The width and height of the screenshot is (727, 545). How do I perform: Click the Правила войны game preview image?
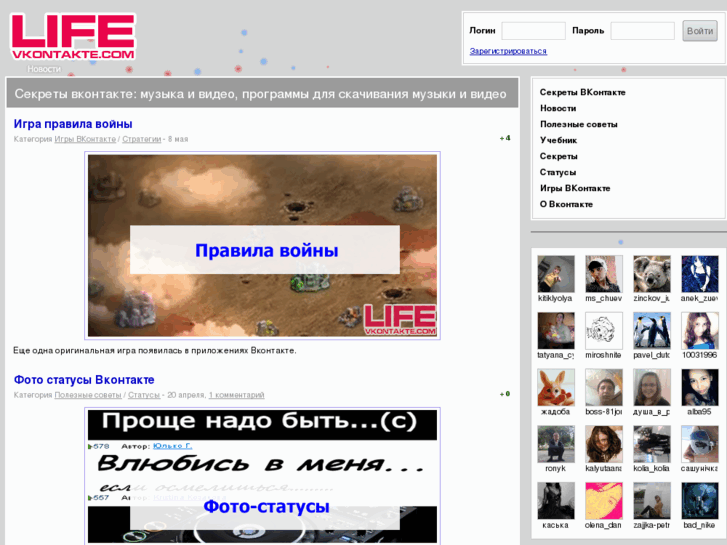tap(262, 245)
